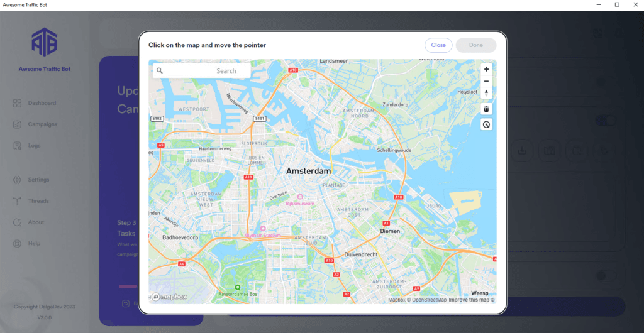Zoom out of the map

[x=486, y=81]
